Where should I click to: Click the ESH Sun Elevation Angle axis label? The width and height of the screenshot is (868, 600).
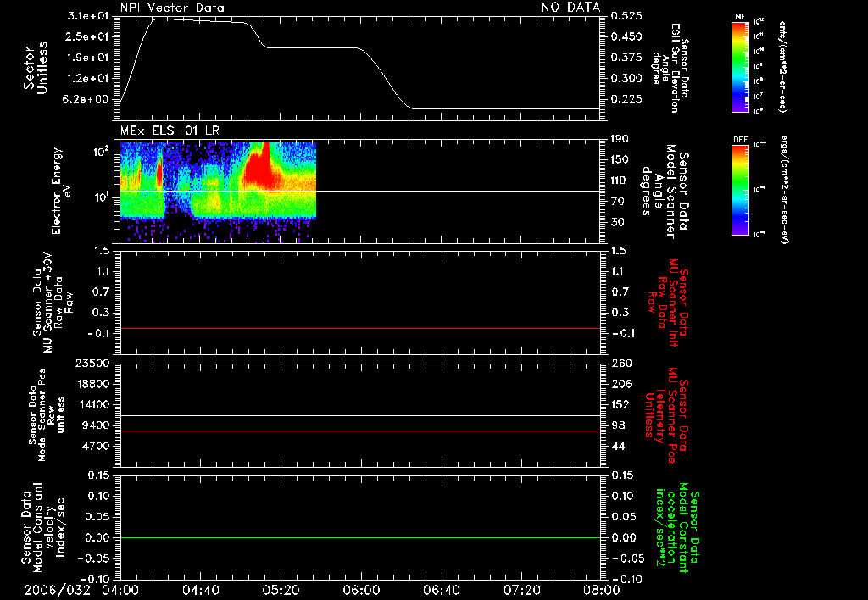[670, 69]
